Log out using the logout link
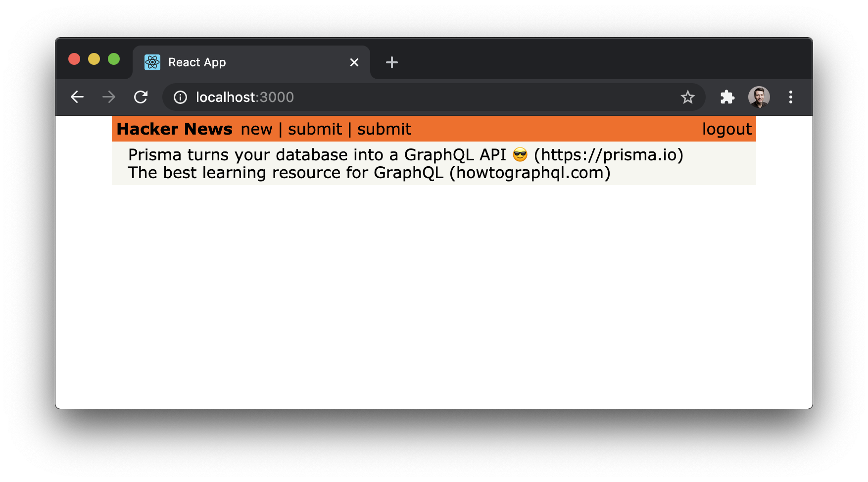Screen dimensions: 868x482 pyautogui.click(x=726, y=129)
